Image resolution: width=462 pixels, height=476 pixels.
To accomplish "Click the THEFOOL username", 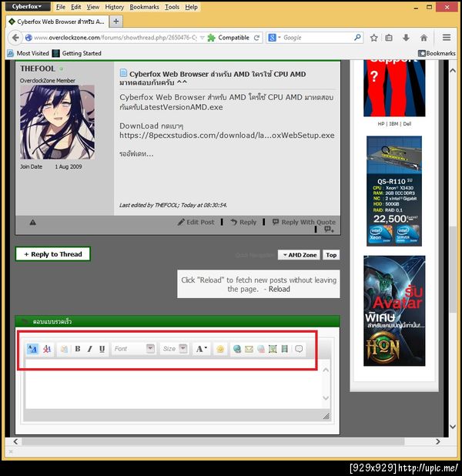I will (x=38, y=69).
